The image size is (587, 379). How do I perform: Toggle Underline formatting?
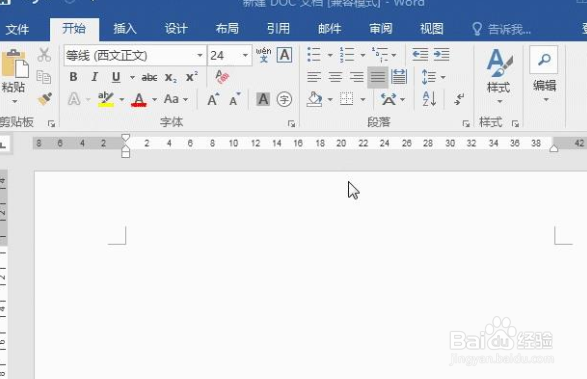(x=116, y=77)
